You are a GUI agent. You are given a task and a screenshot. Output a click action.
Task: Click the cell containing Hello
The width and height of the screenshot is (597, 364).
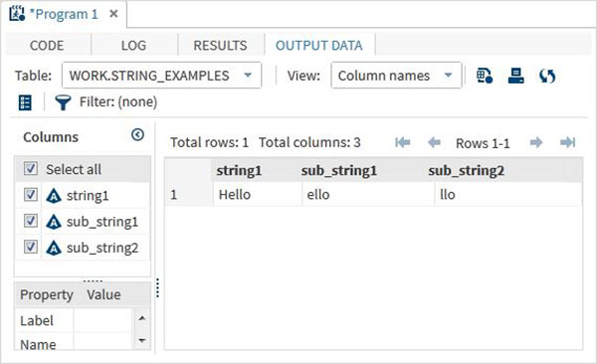point(258,195)
